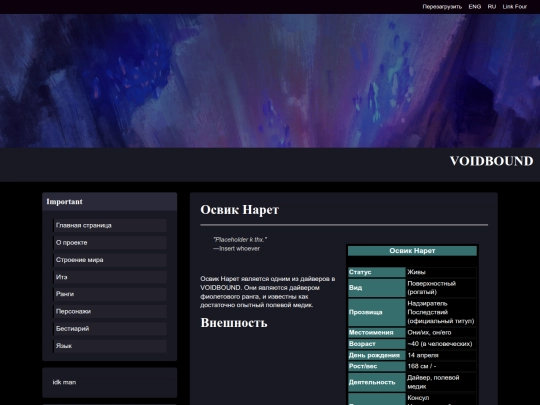Click the Прозвища row label

(377, 312)
